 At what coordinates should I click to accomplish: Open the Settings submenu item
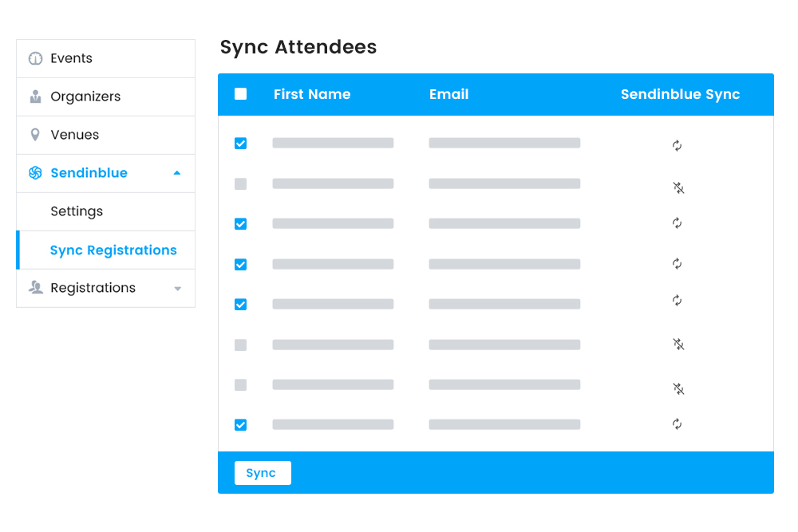tap(77, 211)
